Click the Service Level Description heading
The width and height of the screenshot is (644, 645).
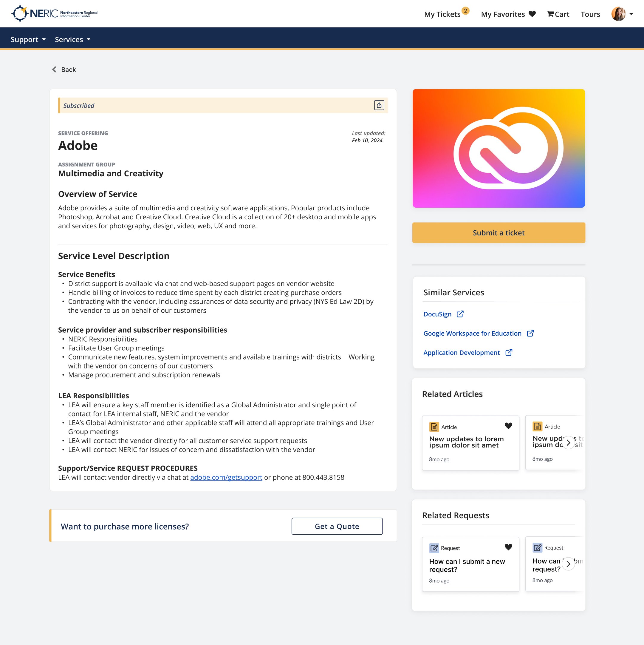tap(114, 256)
